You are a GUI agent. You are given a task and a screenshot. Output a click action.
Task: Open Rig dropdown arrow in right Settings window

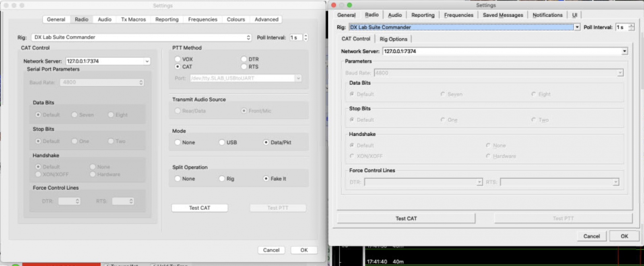pyautogui.click(x=577, y=27)
